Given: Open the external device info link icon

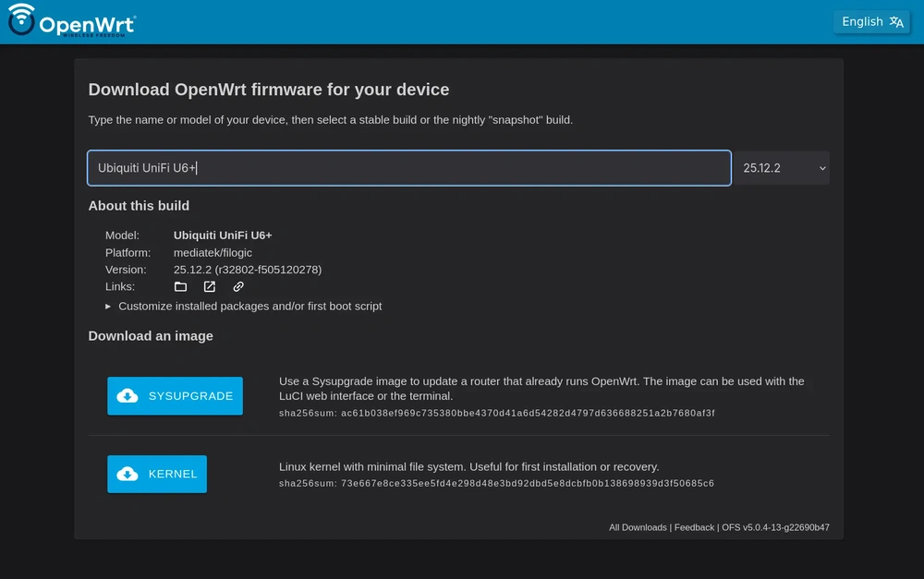Looking at the screenshot, I should 209,287.
